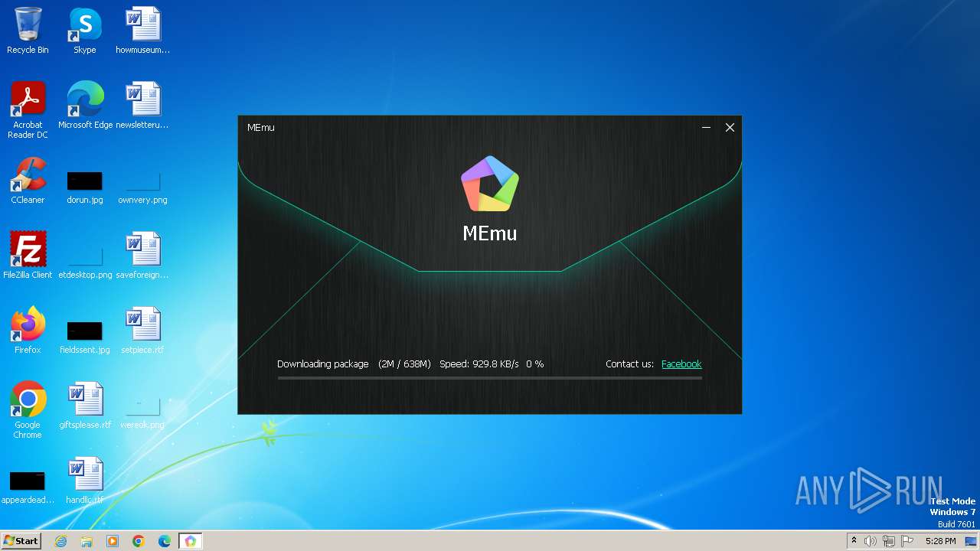The height and width of the screenshot is (551, 980).
Task: Show hidden tray icons arrow
Action: point(854,541)
